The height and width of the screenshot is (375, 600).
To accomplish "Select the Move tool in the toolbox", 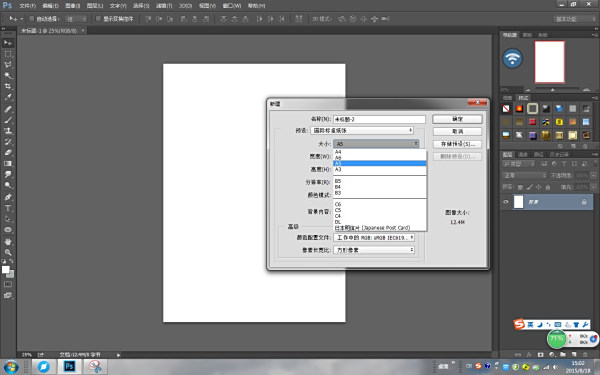I will (x=8, y=43).
